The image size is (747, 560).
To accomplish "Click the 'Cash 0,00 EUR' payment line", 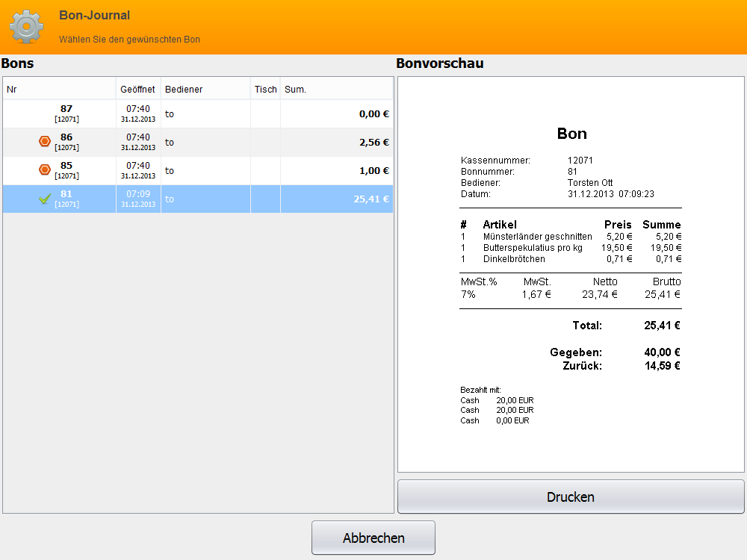I will (x=495, y=420).
